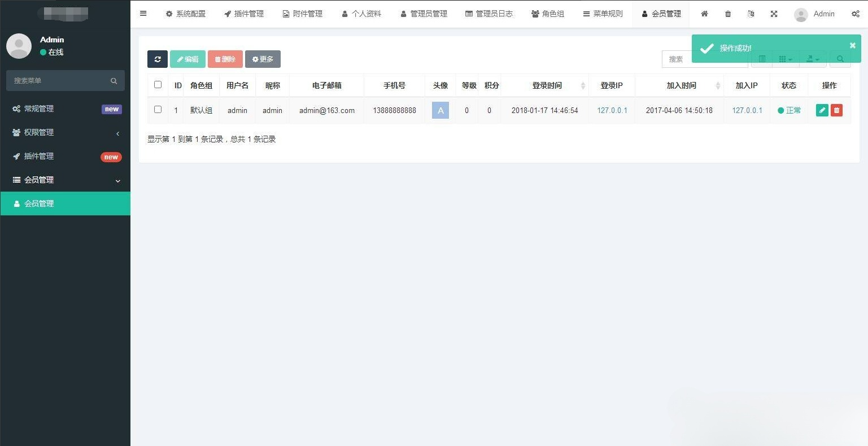The width and height of the screenshot is (868, 446).
Task: Switch to the 管理员日志 tab
Action: pos(489,14)
